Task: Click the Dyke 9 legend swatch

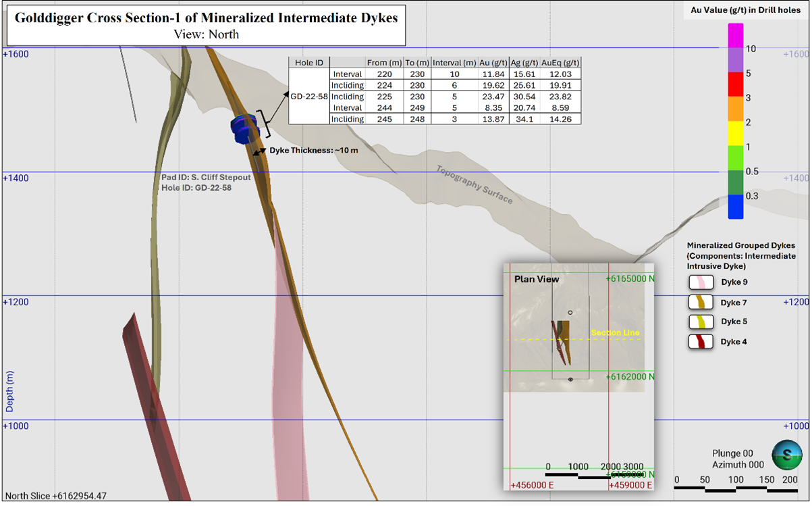Action: tap(701, 282)
